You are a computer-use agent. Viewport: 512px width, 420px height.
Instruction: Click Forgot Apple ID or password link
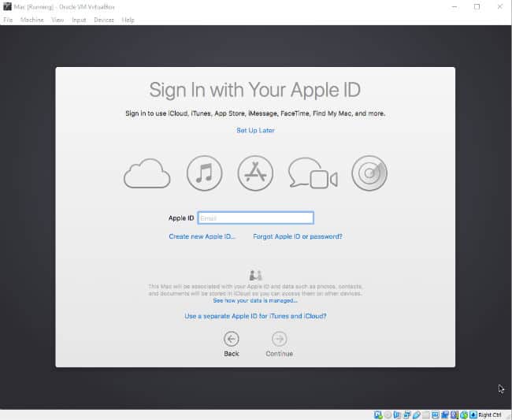pyautogui.click(x=298, y=236)
